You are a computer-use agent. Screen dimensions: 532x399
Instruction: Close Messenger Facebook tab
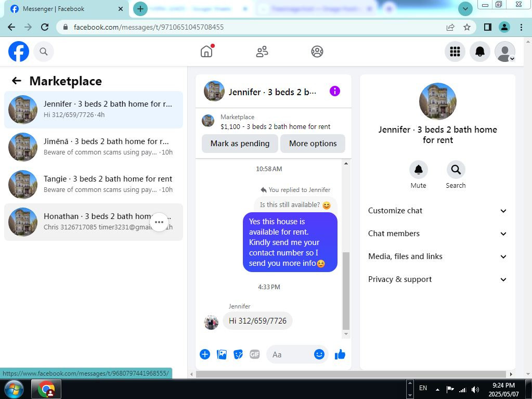tap(121, 9)
